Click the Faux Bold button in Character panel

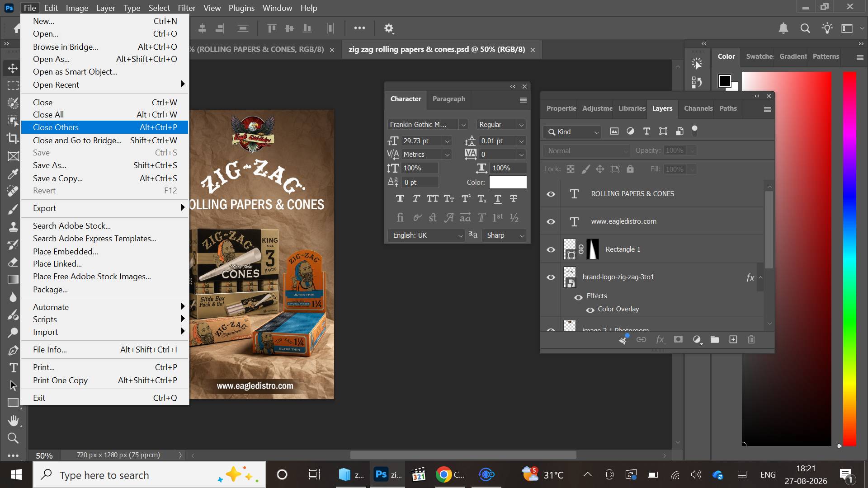pyautogui.click(x=400, y=198)
